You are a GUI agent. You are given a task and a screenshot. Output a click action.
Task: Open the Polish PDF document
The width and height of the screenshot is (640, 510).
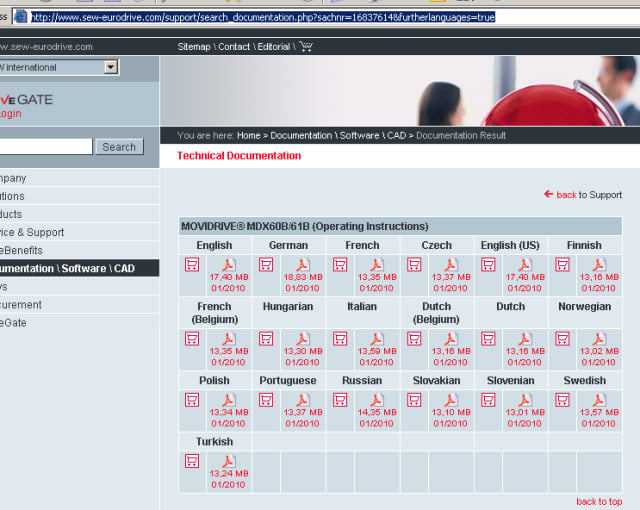pyautogui.click(x=229, y=400)
